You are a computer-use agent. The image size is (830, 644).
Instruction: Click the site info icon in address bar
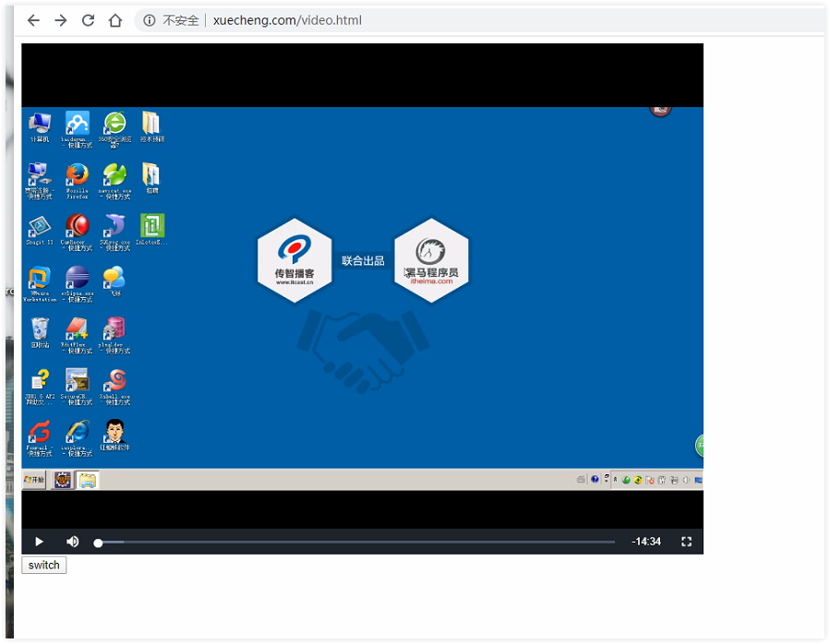pos(150,20)
